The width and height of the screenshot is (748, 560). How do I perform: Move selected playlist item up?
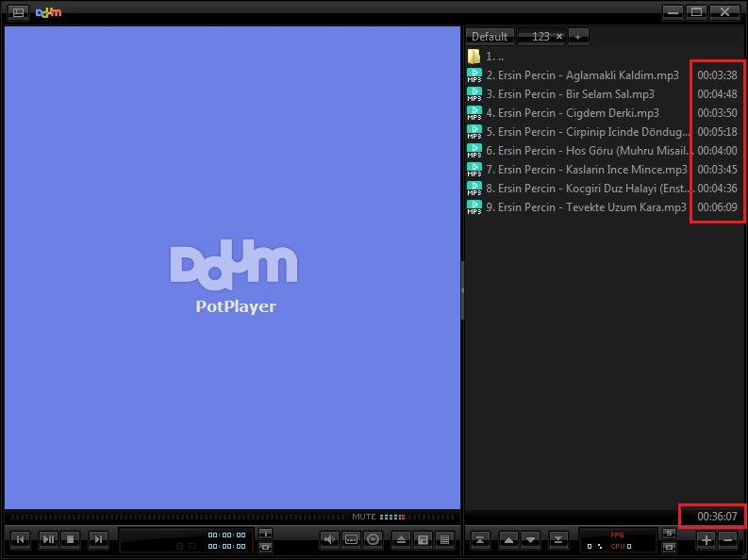508,539
